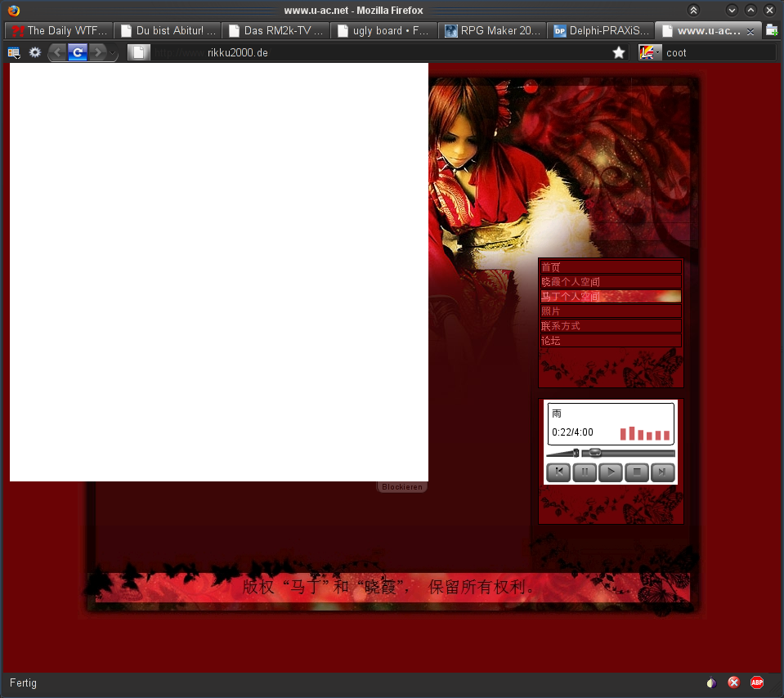Reload the page with the refresh button
This screenshot has width=784, height=698.
click(78, 52)
